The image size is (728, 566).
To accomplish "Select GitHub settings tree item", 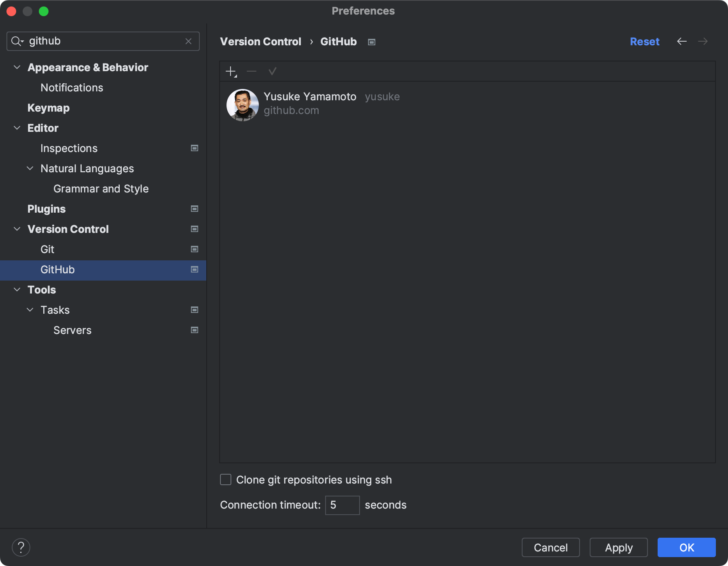I will pos(103,270).
